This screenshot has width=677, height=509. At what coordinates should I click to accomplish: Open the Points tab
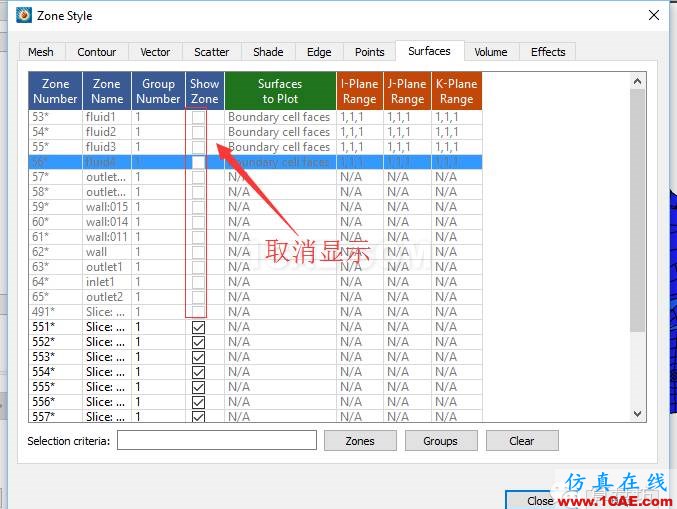coord(370,52)
